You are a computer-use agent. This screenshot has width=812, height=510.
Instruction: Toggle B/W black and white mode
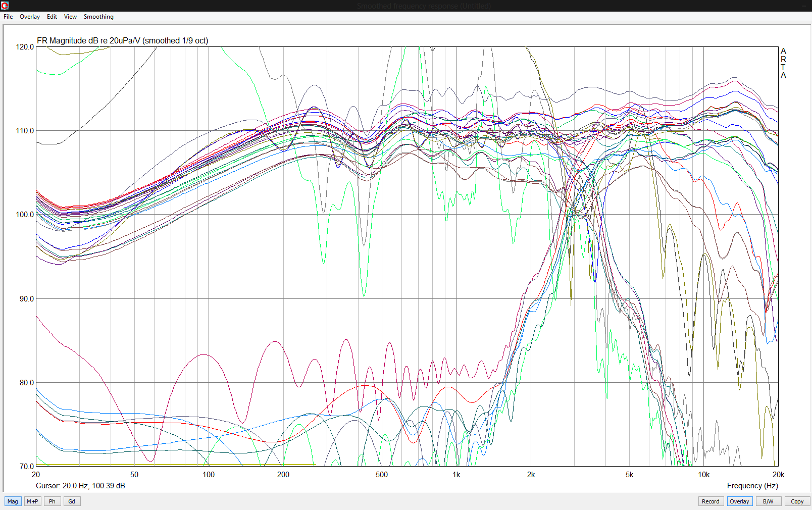768,501
